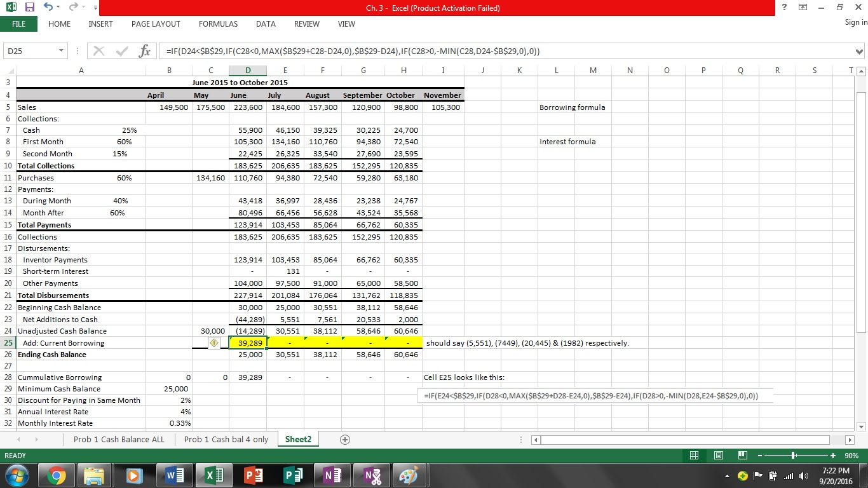Switch to the DATA ribbon tab

click(x=266, y=24)
